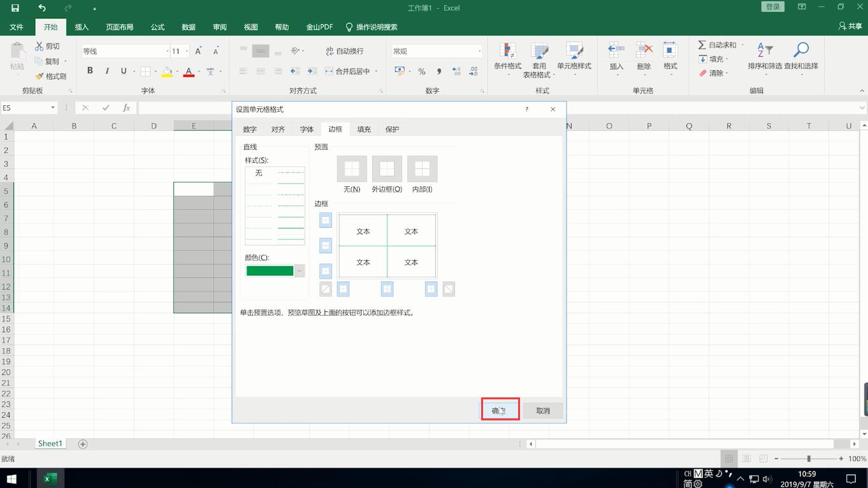Open Format as Table (套用表格格式)
The height and width of the screenshot is (488, 868).
[x=539, y=60]
